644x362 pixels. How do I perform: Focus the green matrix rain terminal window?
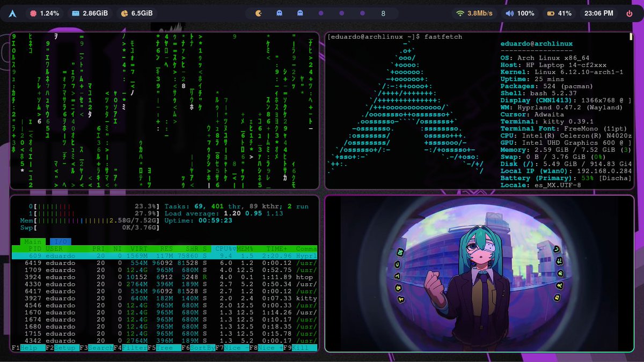164,110
